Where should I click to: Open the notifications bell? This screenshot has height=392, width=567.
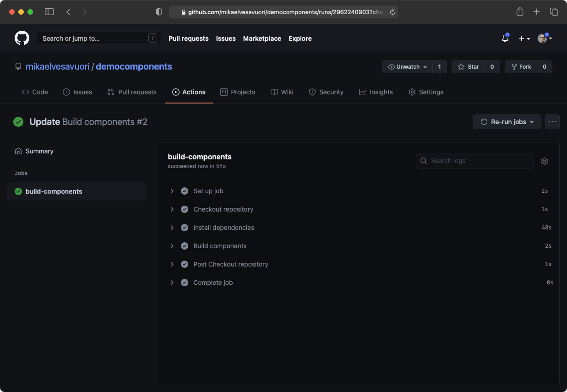(505, 38)
